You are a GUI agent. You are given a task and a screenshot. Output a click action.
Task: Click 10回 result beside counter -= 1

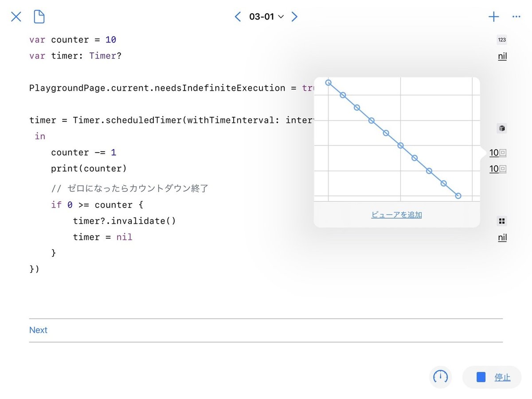coord(497,153)
